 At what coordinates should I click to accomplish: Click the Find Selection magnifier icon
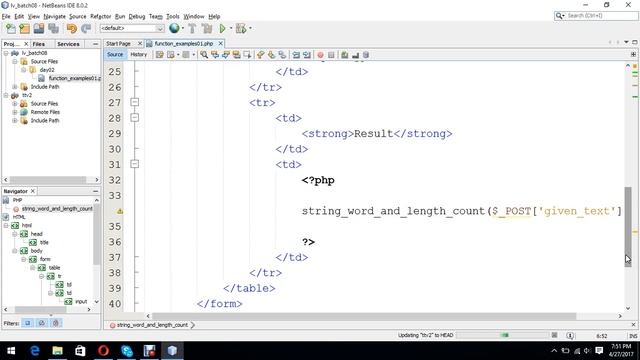[204, 55]
